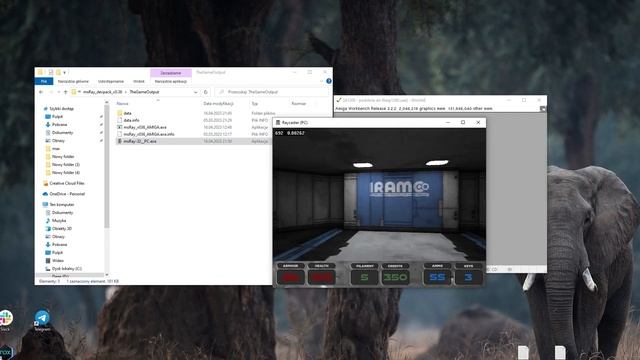Sort files by the Nazwa column header
This screenshot has height=360, width=640.
tap(122, 104)
